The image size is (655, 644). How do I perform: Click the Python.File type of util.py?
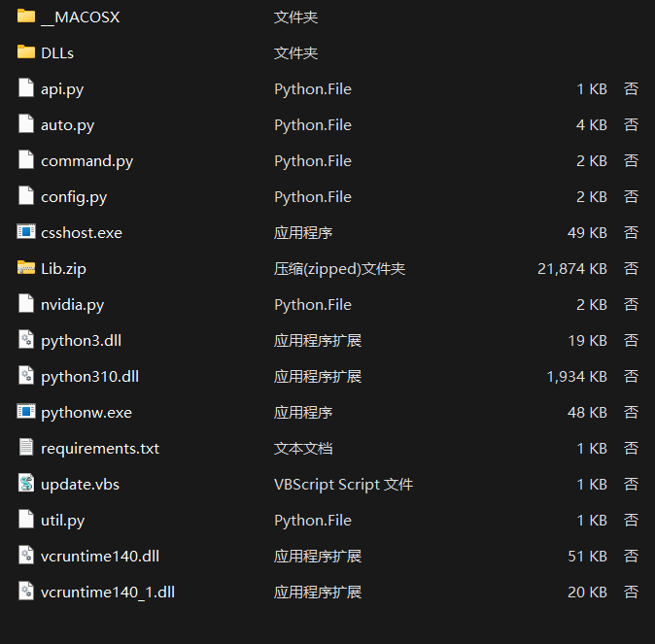[313, 521]
